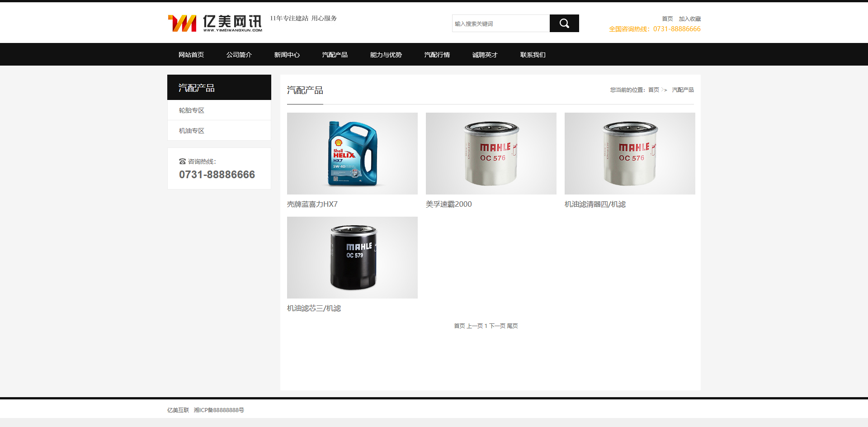The image size is (868, 427).
Task: Go to 新闻中心 in the navigation
Action: tap(287, 55)
